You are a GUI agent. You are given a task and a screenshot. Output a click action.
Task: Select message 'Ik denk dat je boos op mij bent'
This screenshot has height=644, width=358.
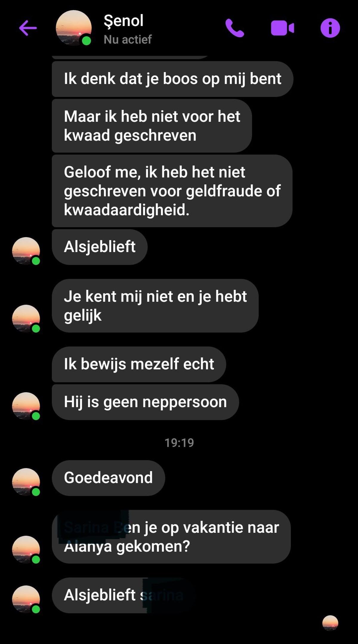tap(172, 79)
